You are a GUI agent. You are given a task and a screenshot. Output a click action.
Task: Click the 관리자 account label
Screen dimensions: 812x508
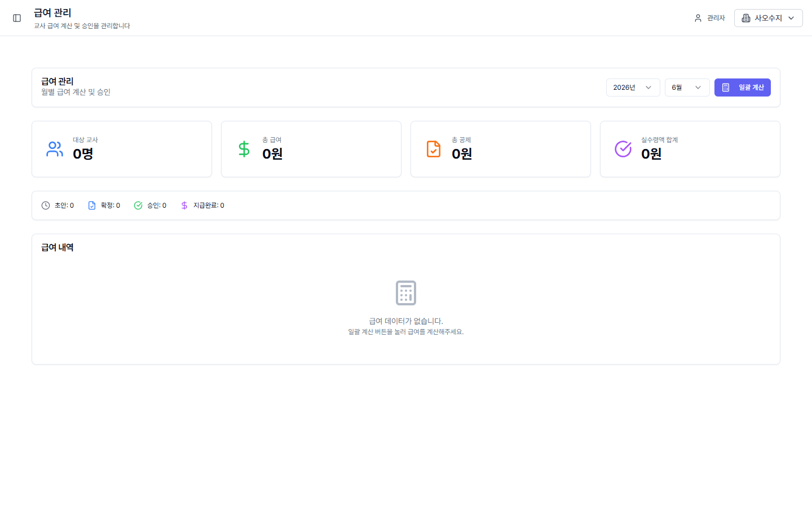(x=716, y=18)
